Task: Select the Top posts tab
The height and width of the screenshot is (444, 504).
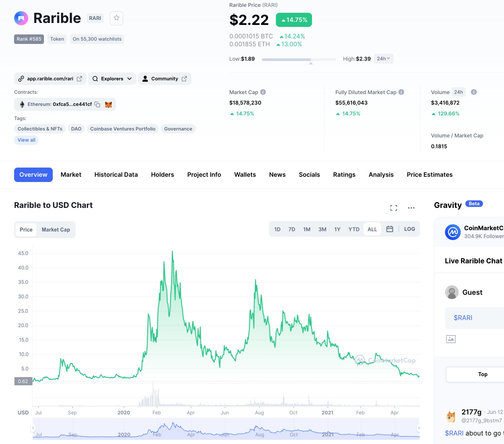Action: point(475,374)
